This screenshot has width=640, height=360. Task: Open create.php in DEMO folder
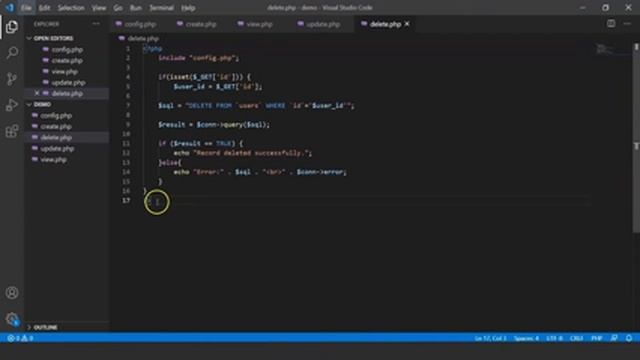click(56, 127)
